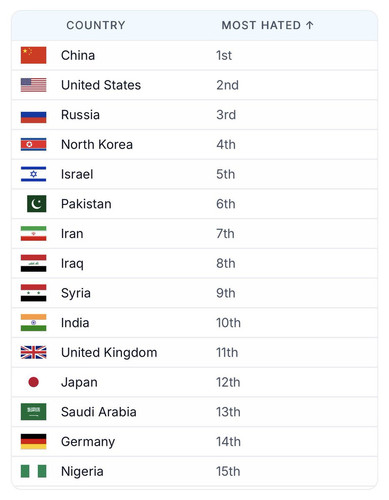Click the Pakistan flag icon
This screenshot has width=389, height=500.
[37, 204]
